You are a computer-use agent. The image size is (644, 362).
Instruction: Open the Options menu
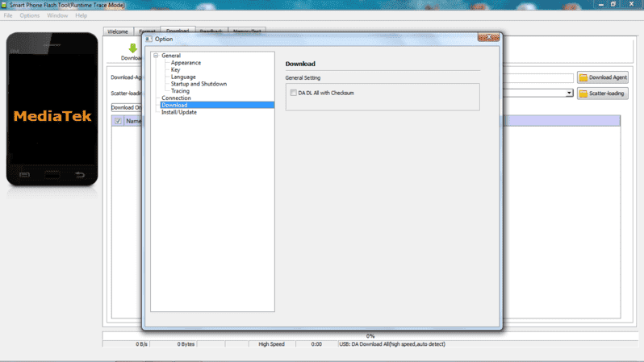click(30, 15)
